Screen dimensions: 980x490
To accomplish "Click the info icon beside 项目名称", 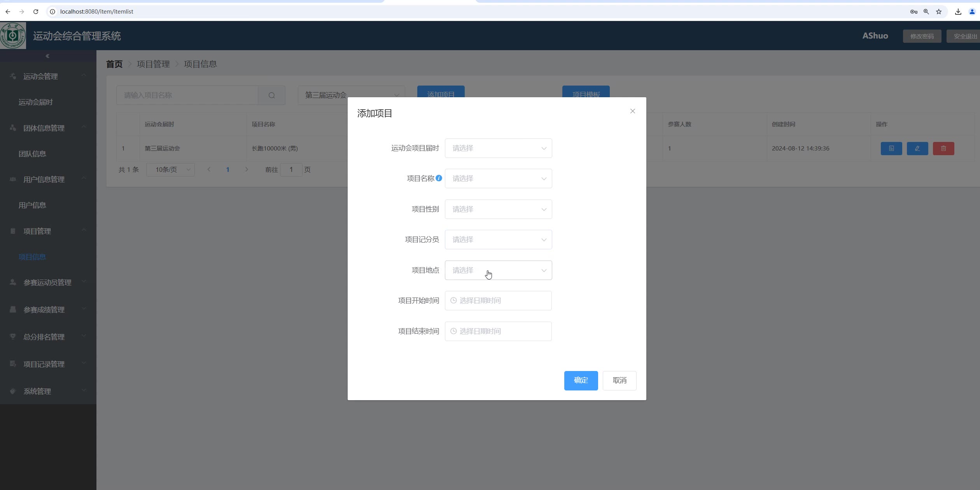I will pos(439,178).
